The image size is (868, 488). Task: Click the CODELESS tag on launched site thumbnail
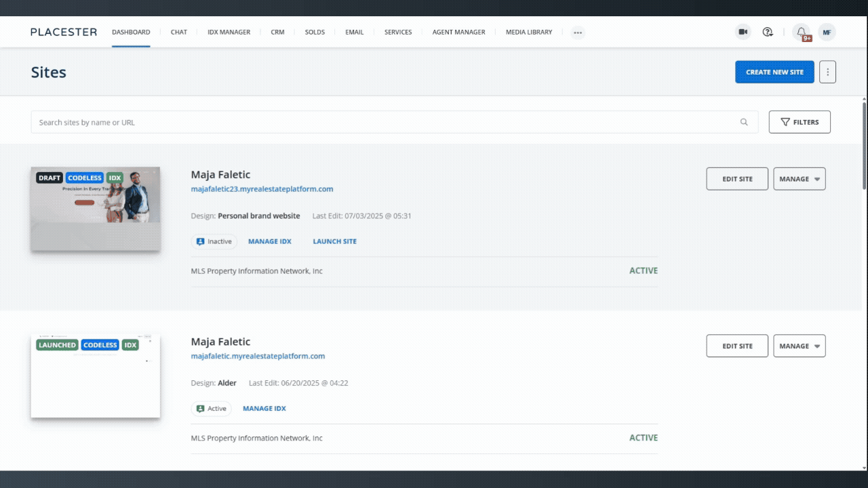(100, 345)
